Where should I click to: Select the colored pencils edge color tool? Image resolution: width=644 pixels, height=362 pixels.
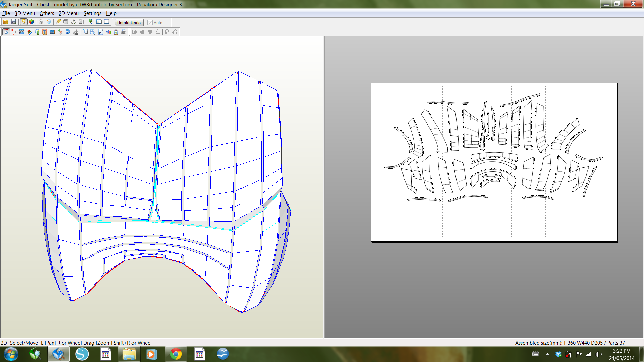(x=29, y=32)
